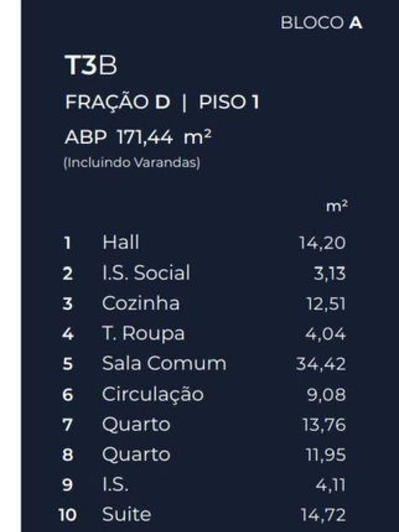Click the BLOCO A label
The height and width of the screenshot is (532, 399).
[x=321, y=23]
